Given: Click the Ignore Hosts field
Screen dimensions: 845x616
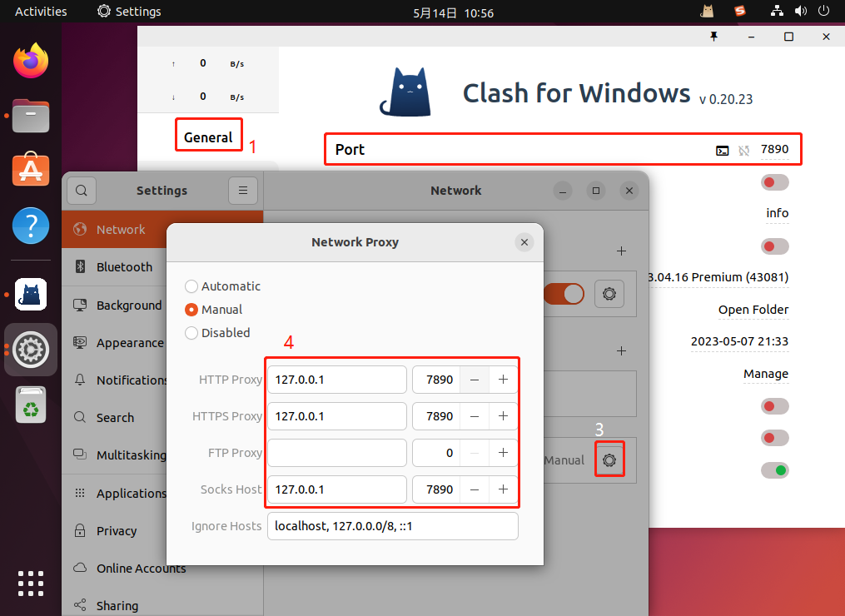Looking at the screenshot, I should [x=393, y=526].
